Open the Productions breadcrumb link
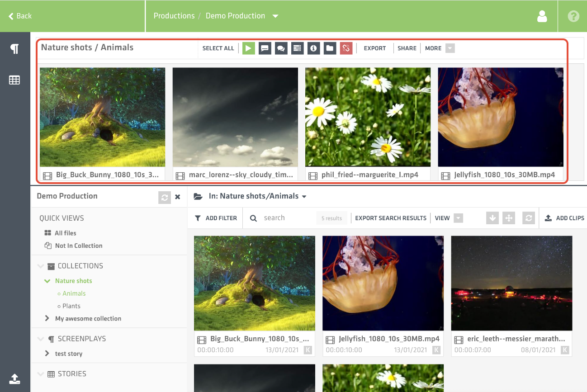Viewport: 587px width, 392px height. click(174, 16)
